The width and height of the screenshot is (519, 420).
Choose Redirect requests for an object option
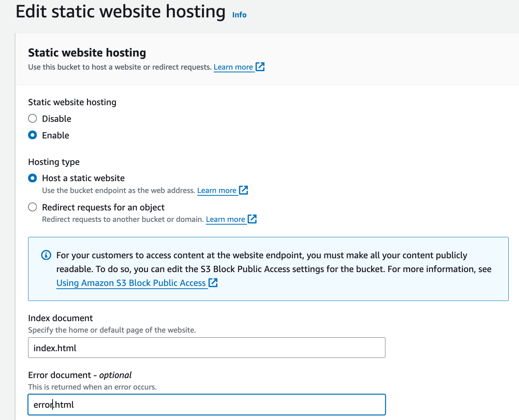coord(33,207)
